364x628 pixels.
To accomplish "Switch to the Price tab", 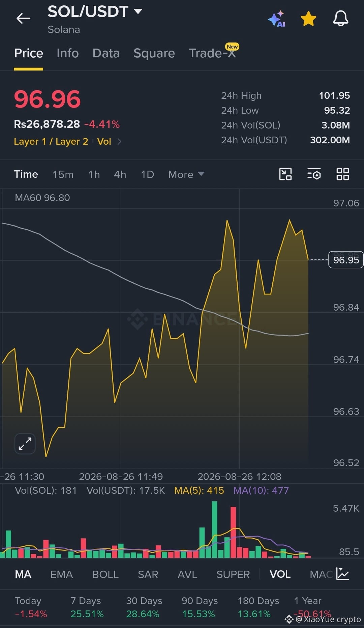I will (x=29, y=53).
